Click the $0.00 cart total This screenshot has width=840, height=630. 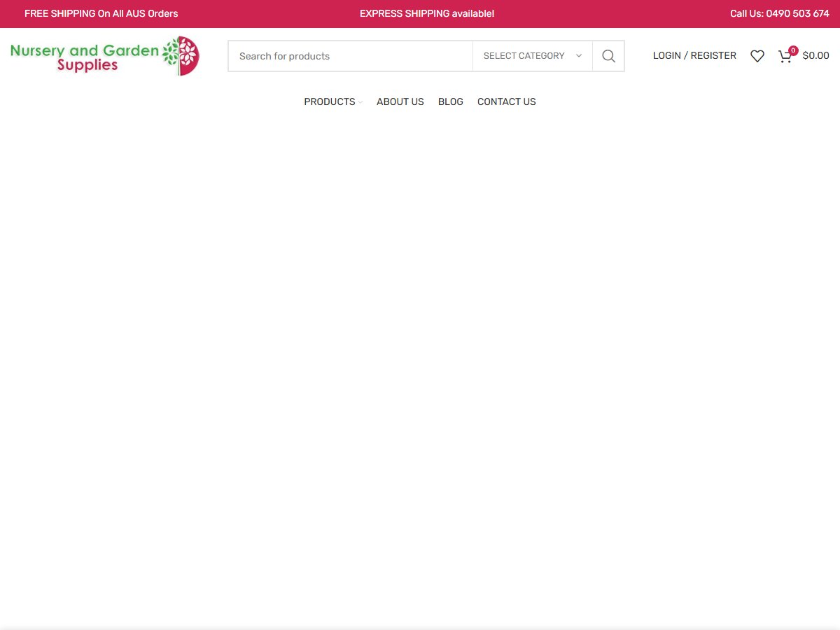click(816, 56)
